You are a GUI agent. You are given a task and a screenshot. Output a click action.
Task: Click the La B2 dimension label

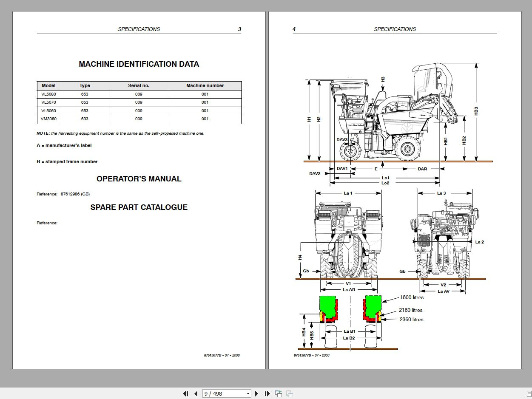[349, 338]
